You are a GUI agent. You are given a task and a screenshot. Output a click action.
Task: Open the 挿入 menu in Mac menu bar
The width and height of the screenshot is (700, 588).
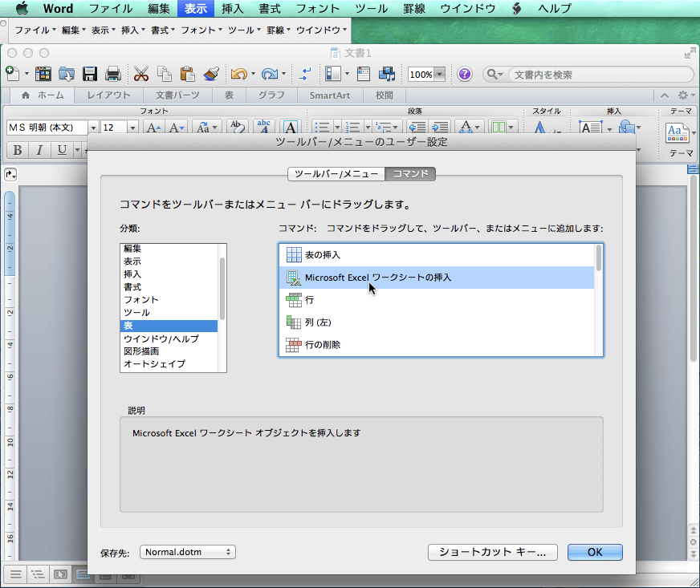(232, 9)
